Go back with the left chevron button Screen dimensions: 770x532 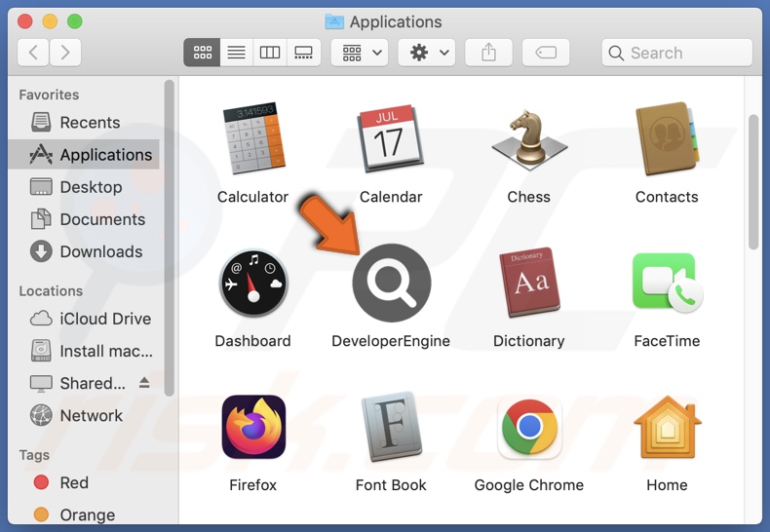[x=33, y=52]
